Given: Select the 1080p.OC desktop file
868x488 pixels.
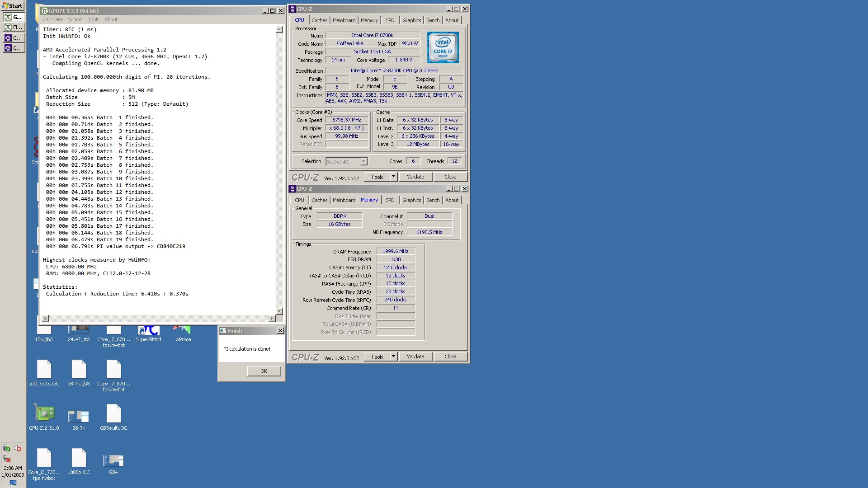Looking at the screenshot, I should [x=79, y=461].
